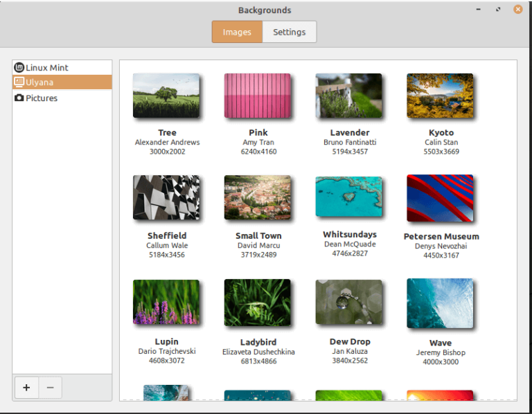The width and height of the screenshot is (532, 414).
Task: Select the Petersen Museum thumbnail
Action: click(440, 198)
